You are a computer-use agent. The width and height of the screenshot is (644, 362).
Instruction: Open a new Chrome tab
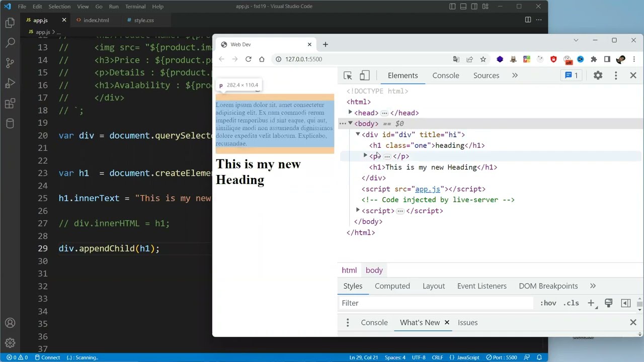click(325, 44)
